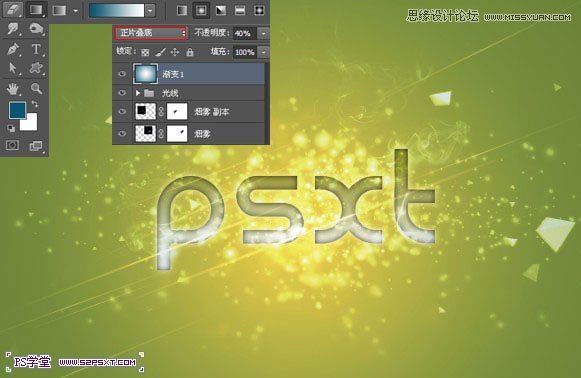Choose the angle gradient style
The image size is (581, 378).
pyautogui.click(x=221, y=10)
